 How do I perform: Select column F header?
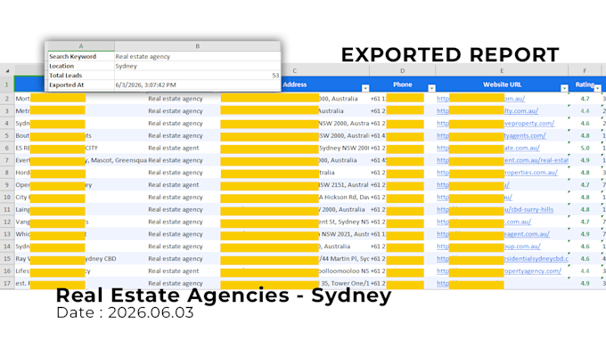coord(585,70)
